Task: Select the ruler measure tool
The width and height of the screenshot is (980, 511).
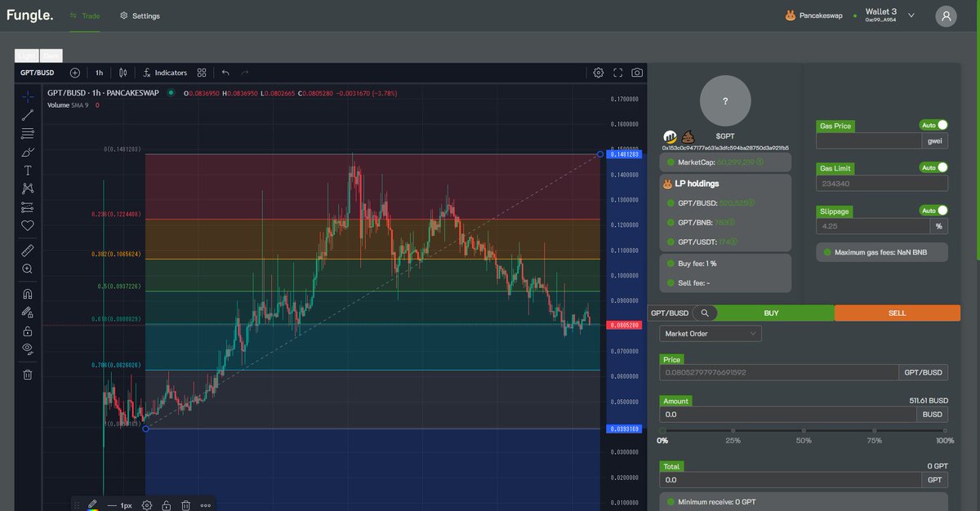Action: pyautogui.click(x=28, y=250)
